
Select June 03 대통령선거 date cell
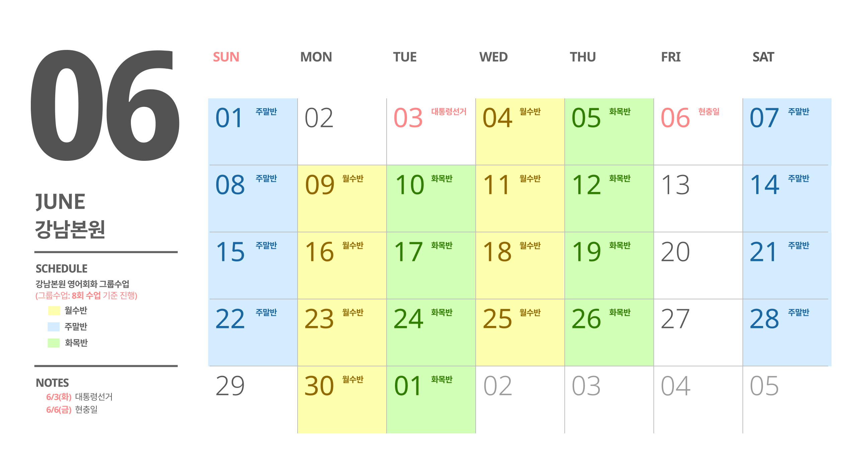(x=431, y=132)
